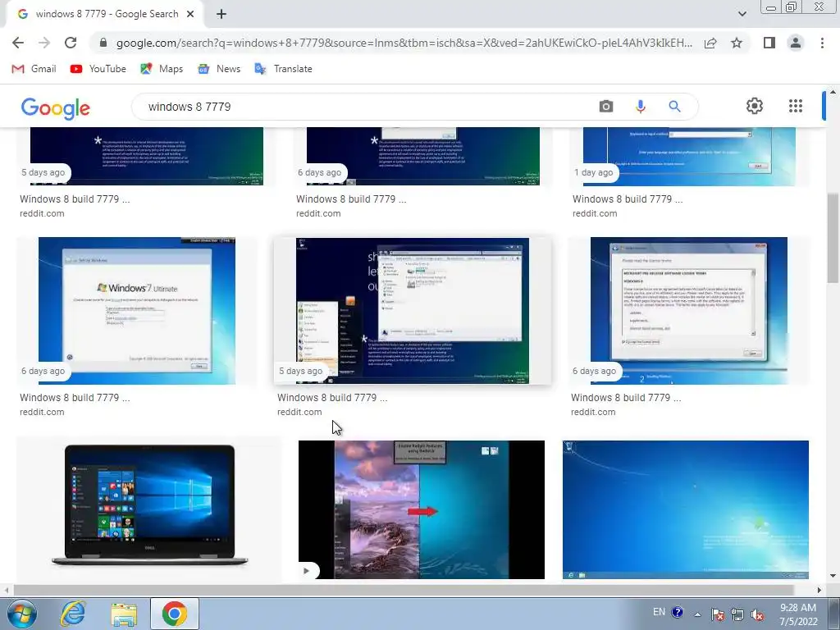This screenshot has height=630, width=840.
Task: Open the YouTube bookmark
Action: coord(98,69)
